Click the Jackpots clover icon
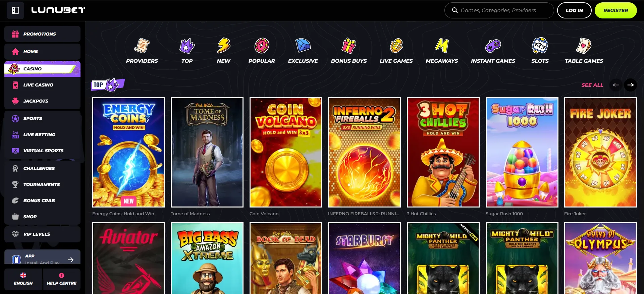This screenshot has width=644, height=294. click(x=15, y=101)
